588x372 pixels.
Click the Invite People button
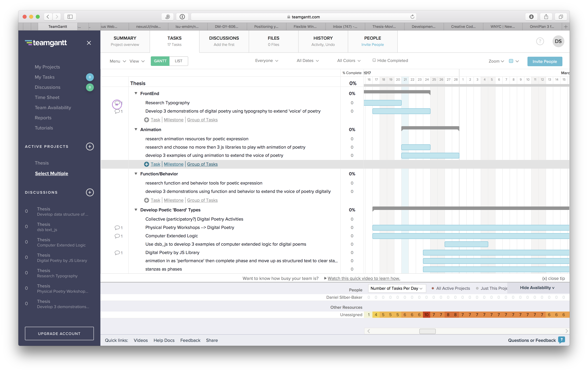[x=545, y=61]
